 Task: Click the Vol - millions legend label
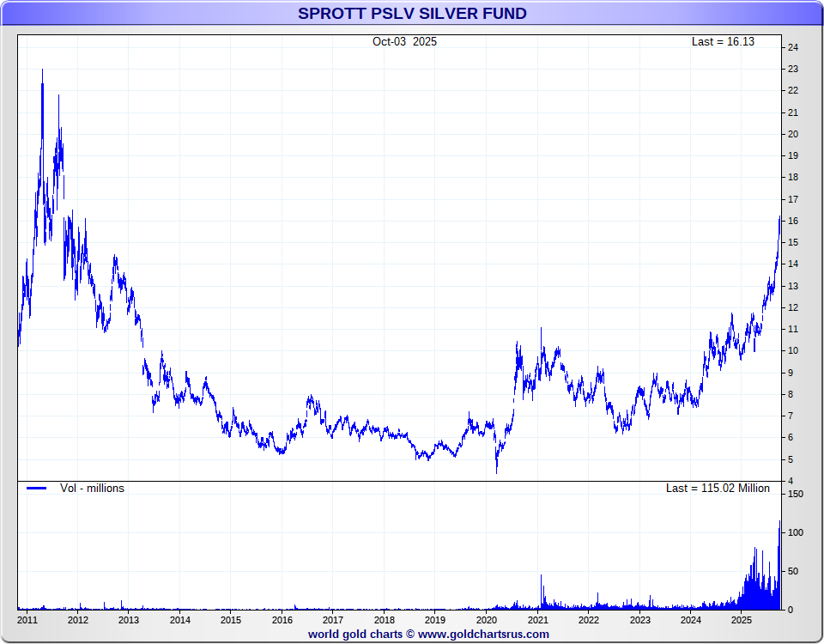(92, 488)
